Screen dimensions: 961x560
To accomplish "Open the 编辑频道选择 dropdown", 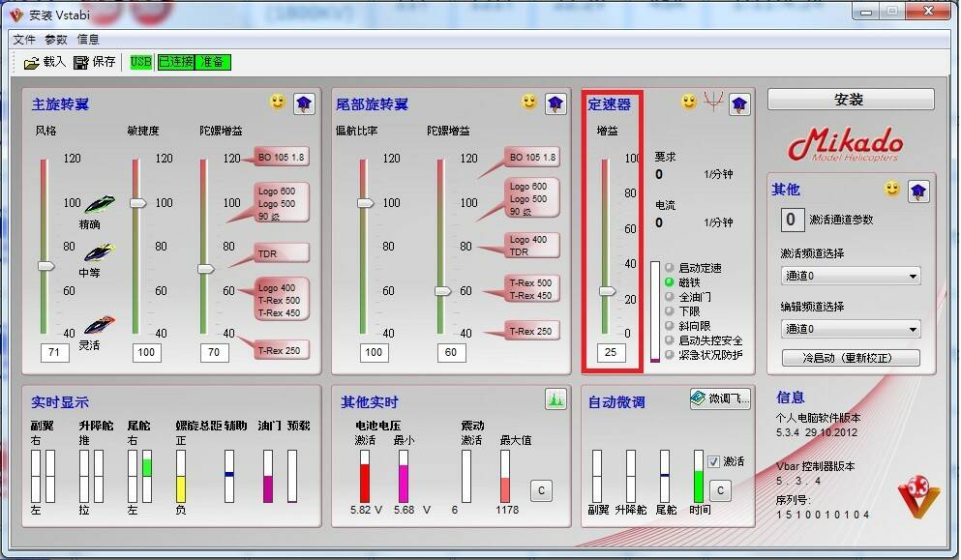I will pyautogui.click(x=851, y=330).
